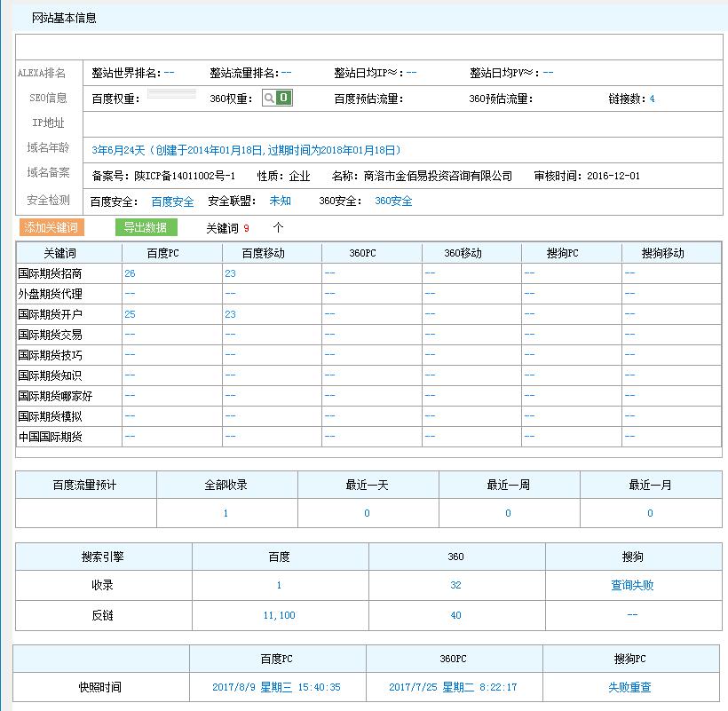Viewport: 728px width, 711px height.
Task: Click the 全部收录 value 1 link
Action: coord(227,513)
